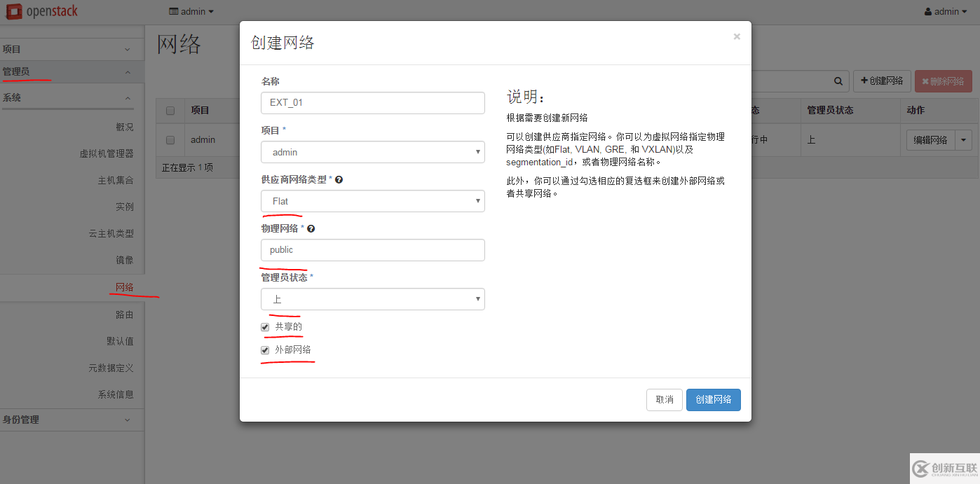The image size is (980, 484).
Task: Click the 项目 column header
Action: tap(200, 110)
